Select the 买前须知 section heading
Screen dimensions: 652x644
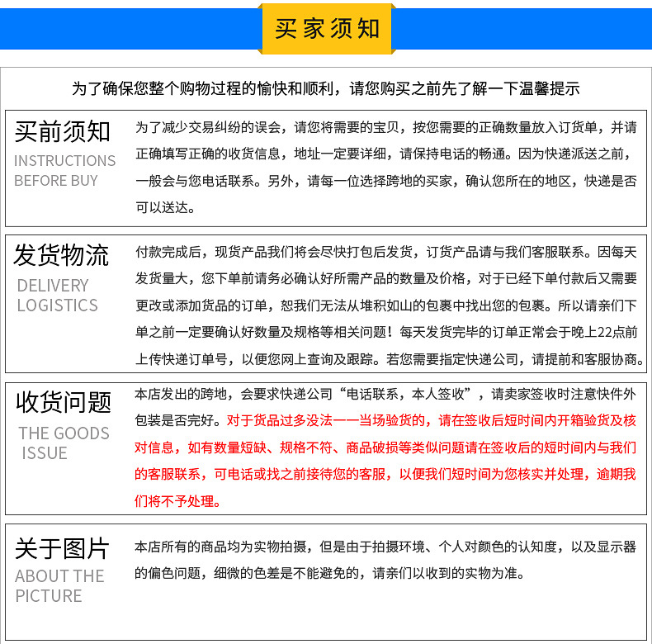[x=63, y=131]
